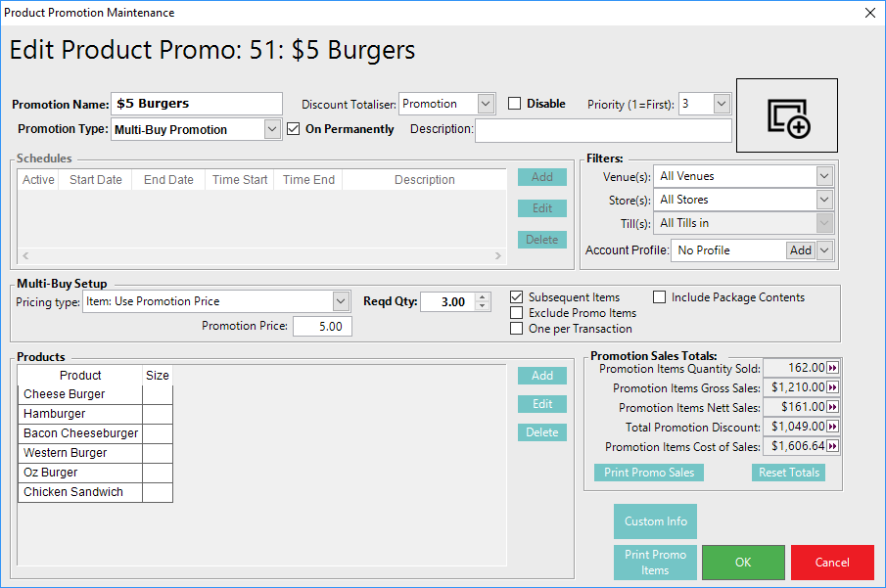The height and width of the screenshot is (588, 886).
Task: Toggle the On Permanently checkbox
Action: click(x=294, y=129)
